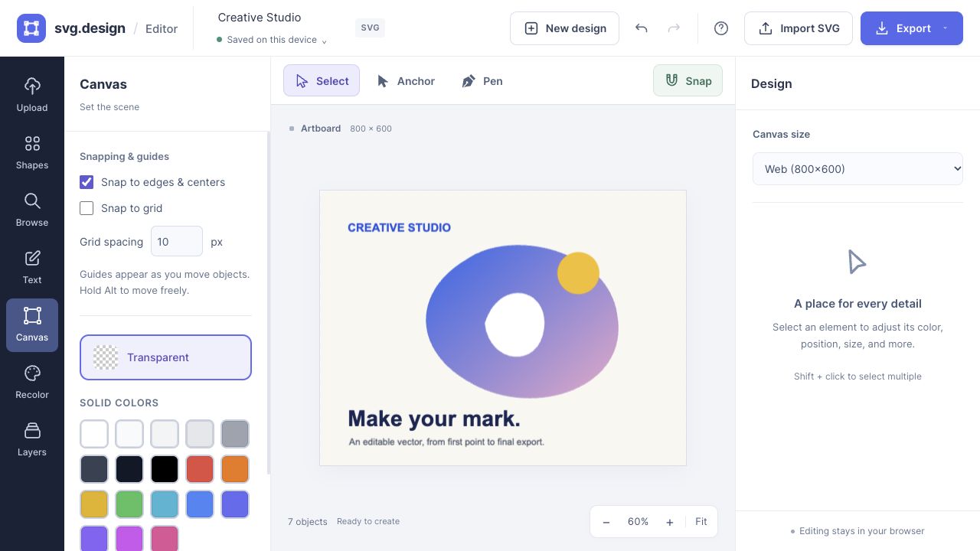980x551 pixels.
Task: Click the 60% zoom level value
Action: click(x=638, y=522)
